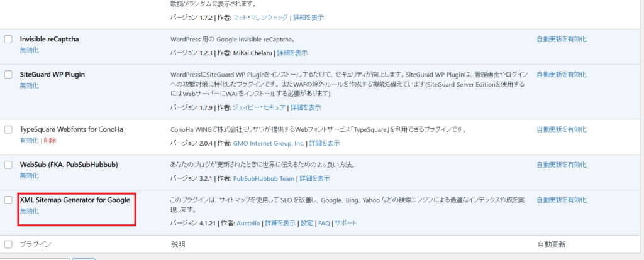
Task: Tick the XML Sitemap Generator for Google checkbox
Action: pyautogui.click(x=8, y=200)
